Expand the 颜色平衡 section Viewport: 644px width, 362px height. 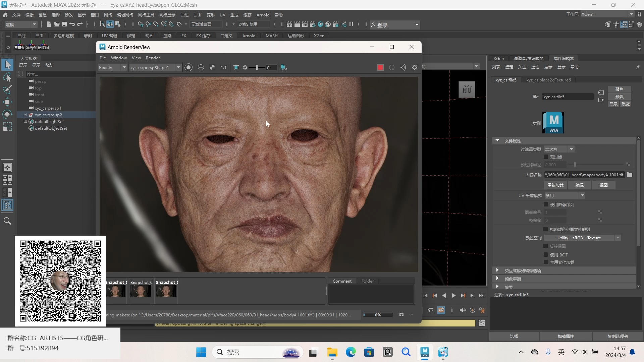point(497,279)
